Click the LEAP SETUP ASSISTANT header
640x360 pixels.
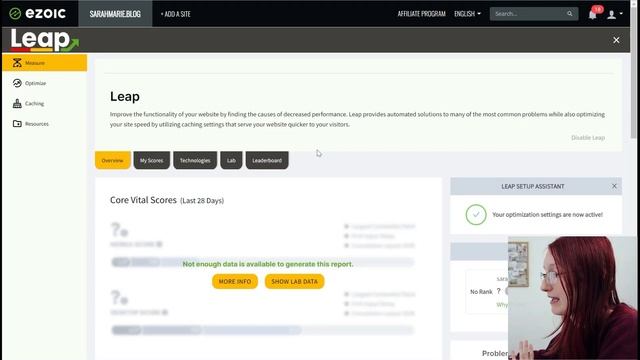(533, 186)
